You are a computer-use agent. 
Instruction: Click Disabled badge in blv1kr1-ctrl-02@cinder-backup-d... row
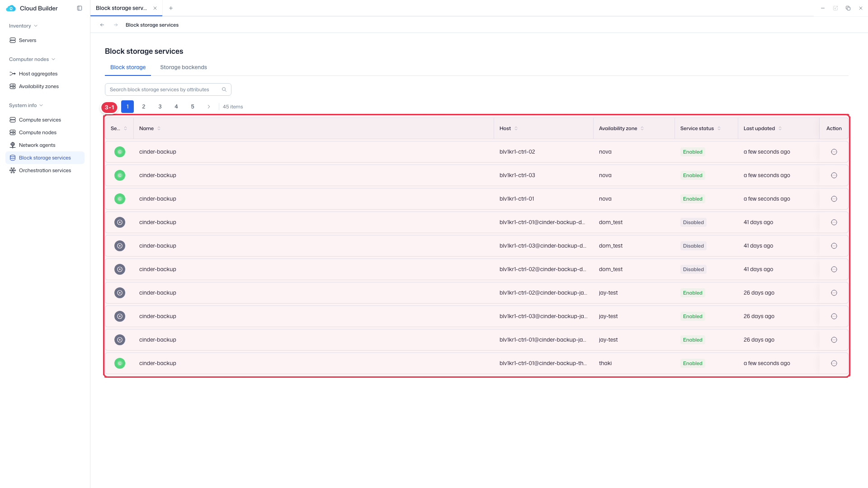pyautogui.click(x=693, y=269)
